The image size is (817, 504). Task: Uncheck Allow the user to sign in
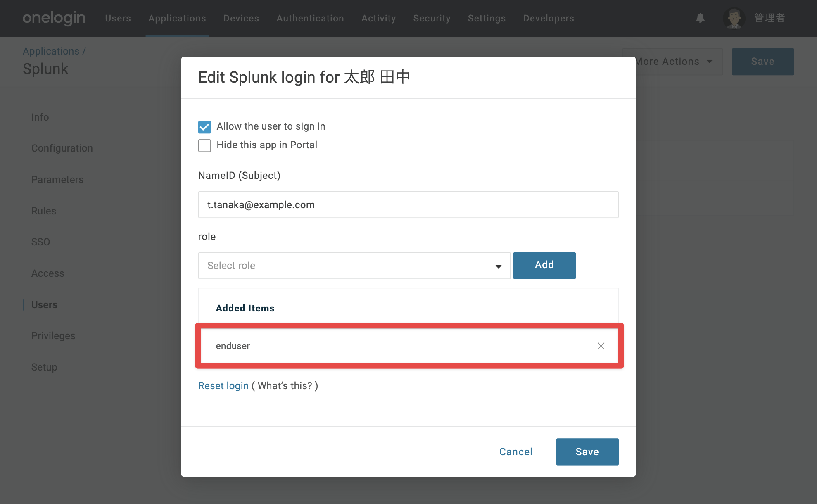(204, 127)
